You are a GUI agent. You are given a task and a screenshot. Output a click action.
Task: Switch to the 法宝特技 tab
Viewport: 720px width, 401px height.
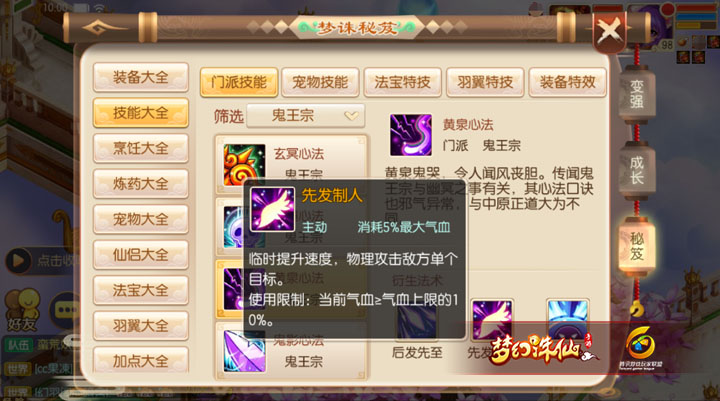click(x=402, y=82)
